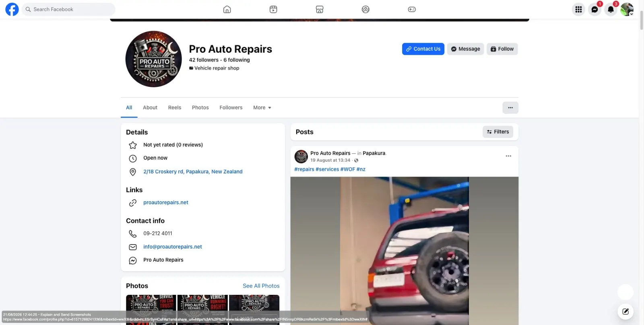Switch to the Followers tab

point(231,108)
